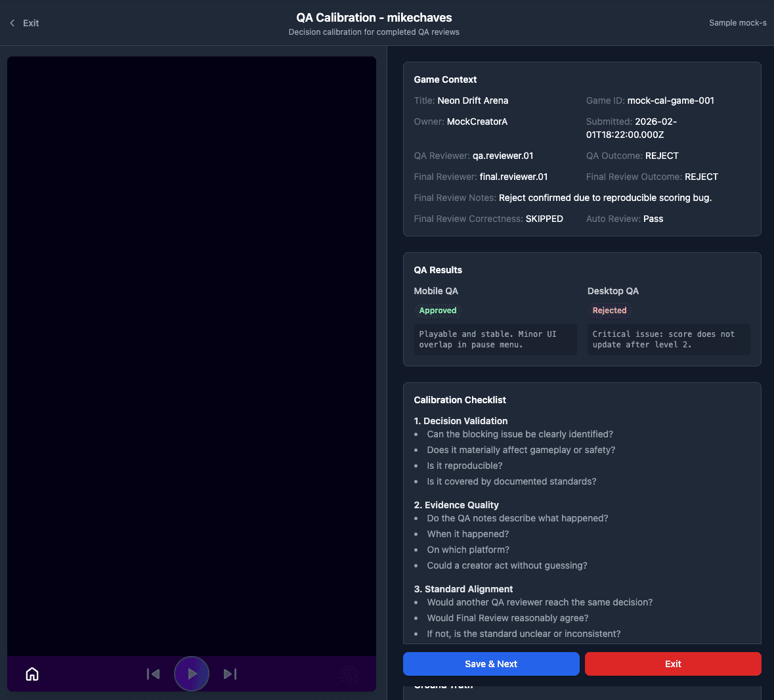Click Final Review Correctness SKIPPED
The width and height of the screenshot is (774, 700).
544,219
